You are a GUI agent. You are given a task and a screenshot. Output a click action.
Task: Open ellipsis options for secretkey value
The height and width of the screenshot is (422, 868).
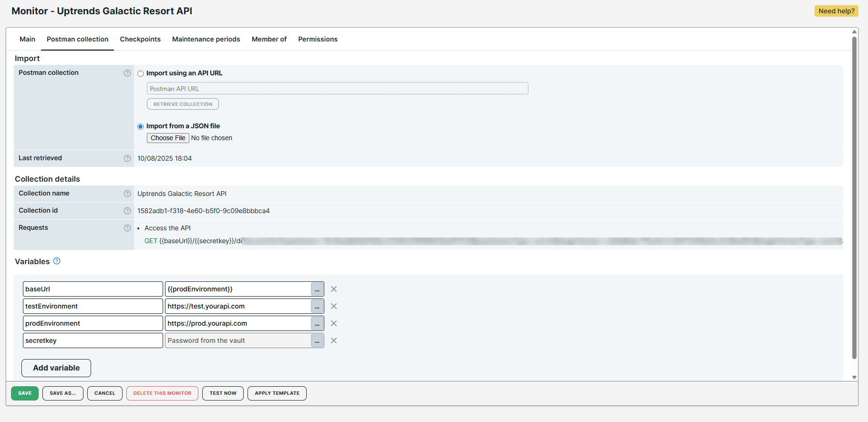[317, 341]
